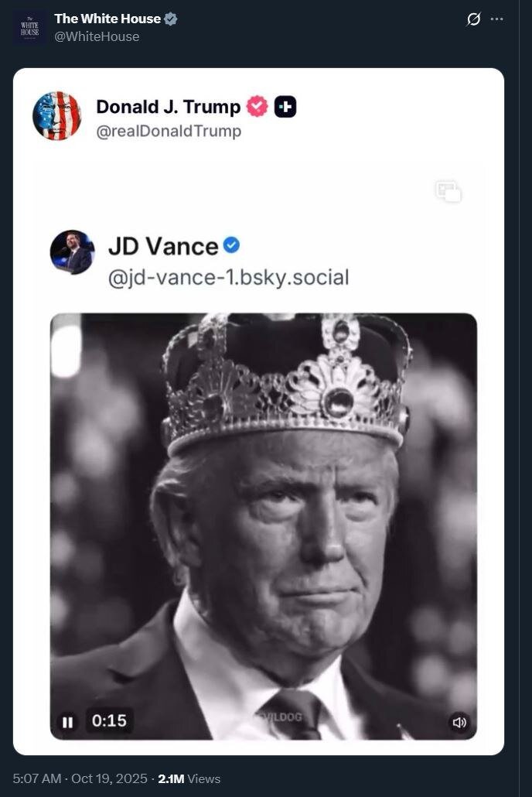This screenshot has height=797, width=532.
Task: Pause the playing video
Action: click(x=67, y=721)
